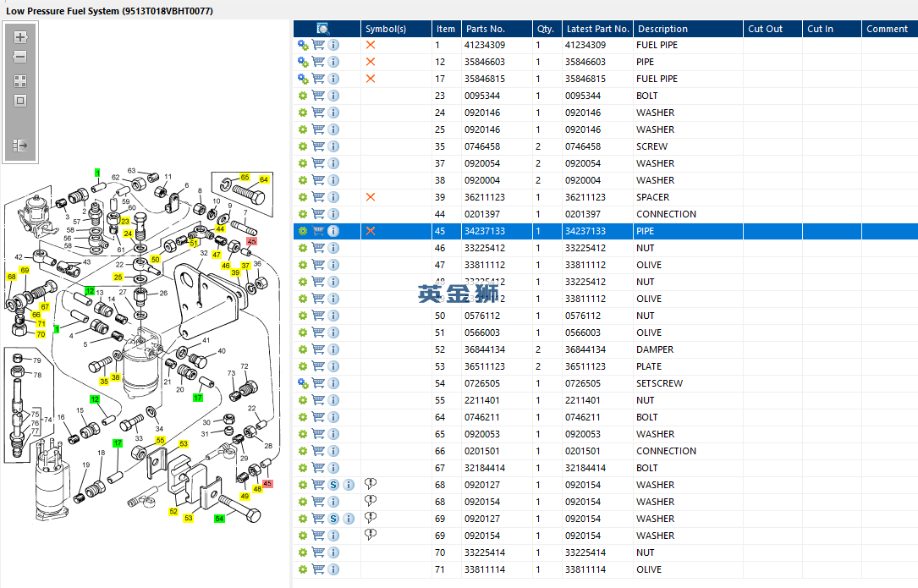Add DAMPER 36844134 to cart
Viewport: 918px width, 588px height.
318,349
